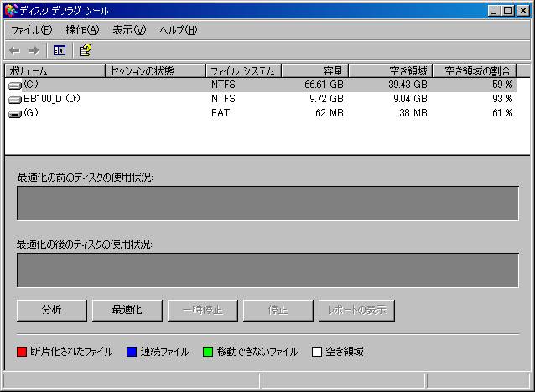Click the white 空き領域 legend swatch
The width and height of the screenshot is (535, 392).
pos(317,352)
